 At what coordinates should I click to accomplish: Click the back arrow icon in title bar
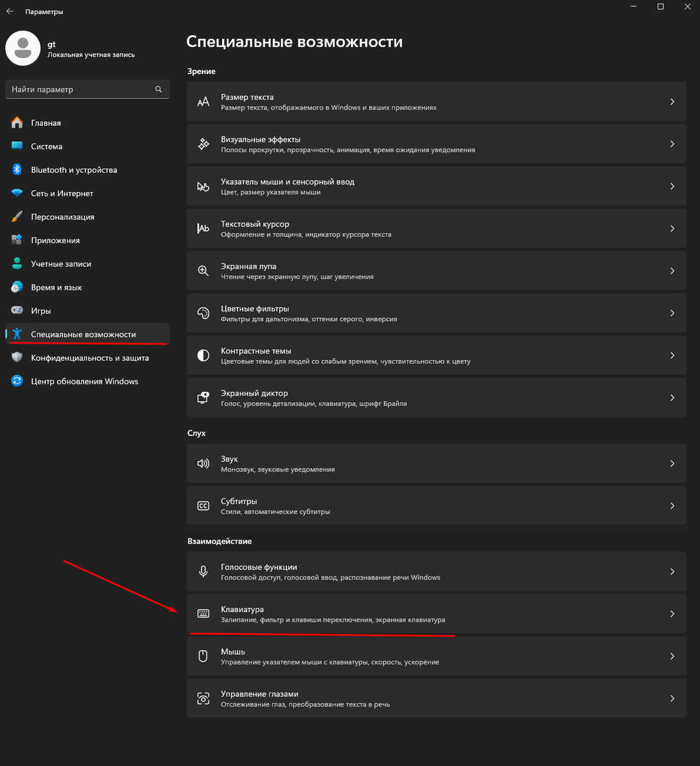(10, 11)
